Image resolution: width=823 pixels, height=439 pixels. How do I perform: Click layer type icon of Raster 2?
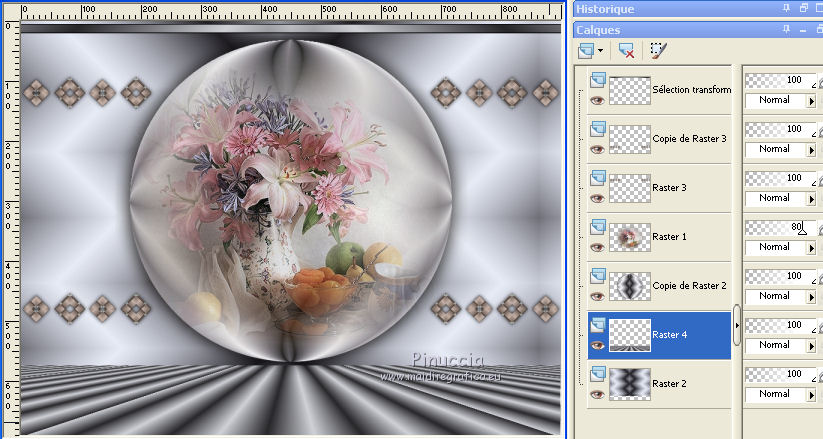pos(598,374)
